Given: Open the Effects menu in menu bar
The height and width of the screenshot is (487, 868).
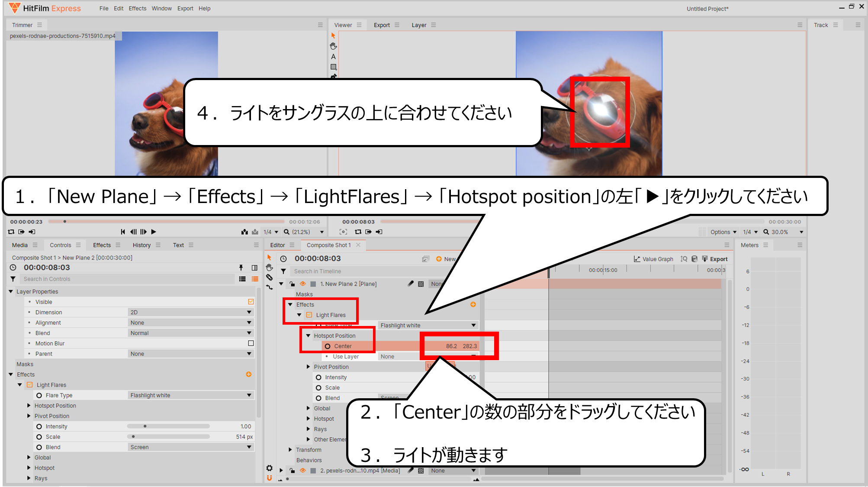Looking at the screenshot, I should [138, 8].
